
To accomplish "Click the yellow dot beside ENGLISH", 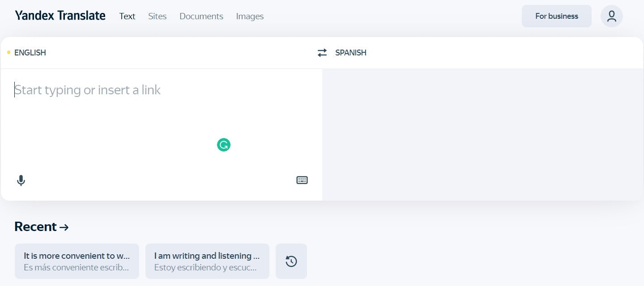I will [9, 53].
